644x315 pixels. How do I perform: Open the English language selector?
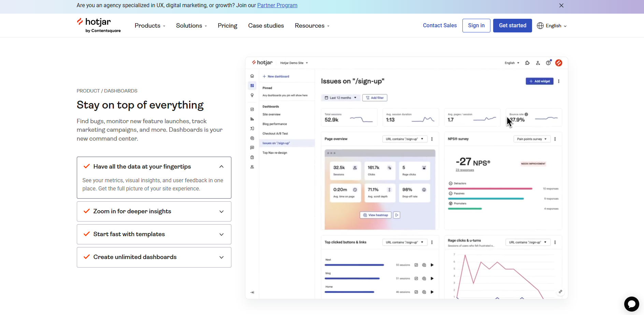pyautogui.click(x=552, y=26)
